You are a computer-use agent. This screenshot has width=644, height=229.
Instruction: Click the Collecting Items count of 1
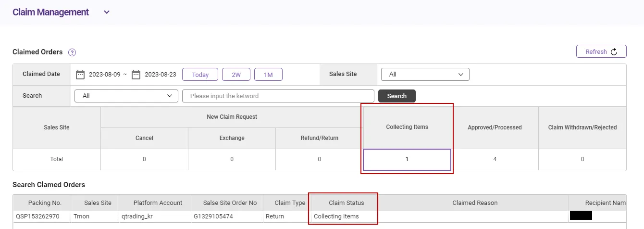click(407, 159)
